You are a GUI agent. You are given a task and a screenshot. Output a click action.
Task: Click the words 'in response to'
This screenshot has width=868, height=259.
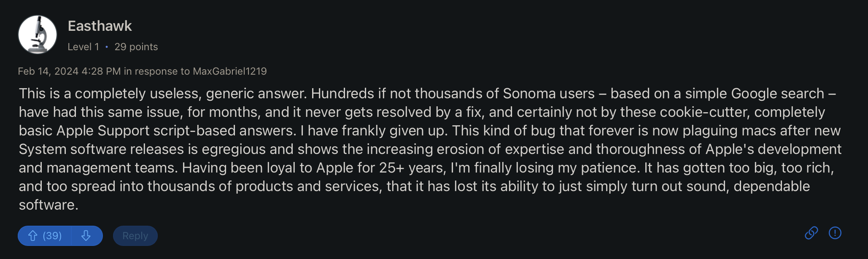coord(156,71)
